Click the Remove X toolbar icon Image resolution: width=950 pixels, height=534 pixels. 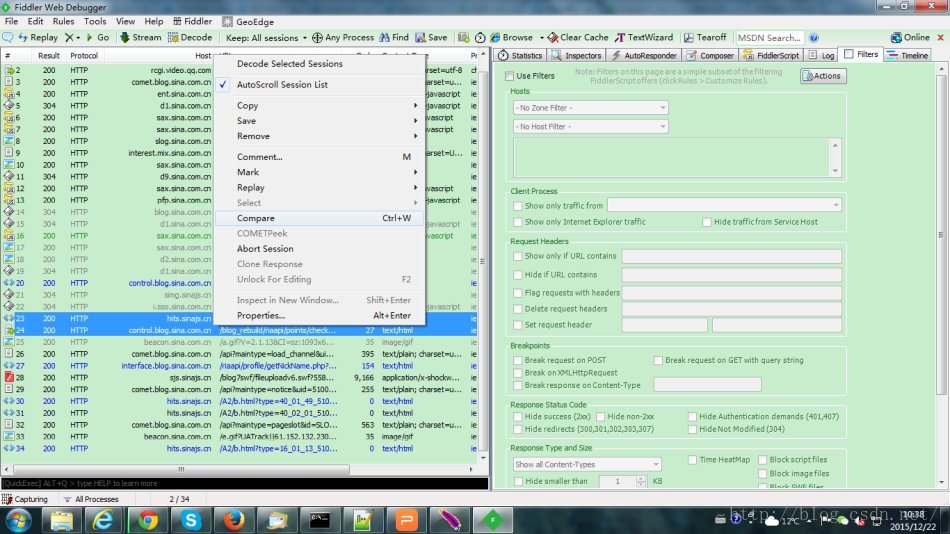tap(69, 38)
